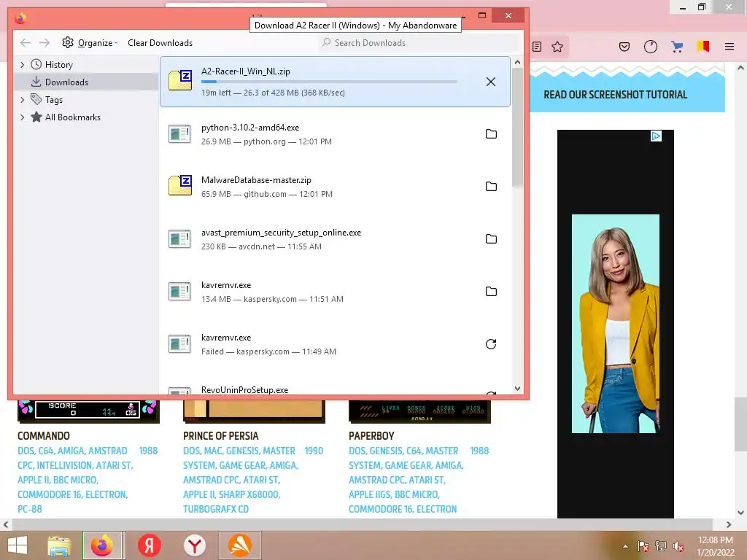Click the A2-Racer-II_Win_NL.zip file icon
The height and width of the screenshot is (560, 747).
(180, 80)
